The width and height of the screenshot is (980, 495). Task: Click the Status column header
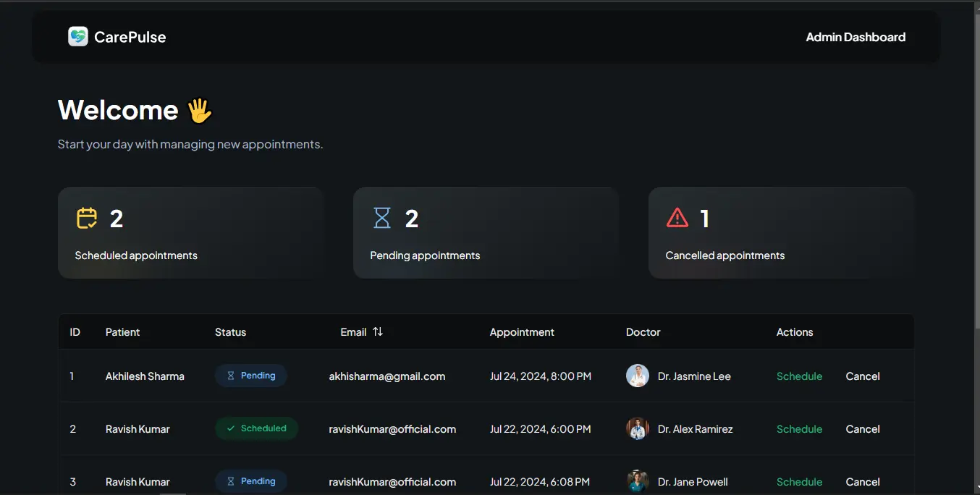[x=230, y=331]
